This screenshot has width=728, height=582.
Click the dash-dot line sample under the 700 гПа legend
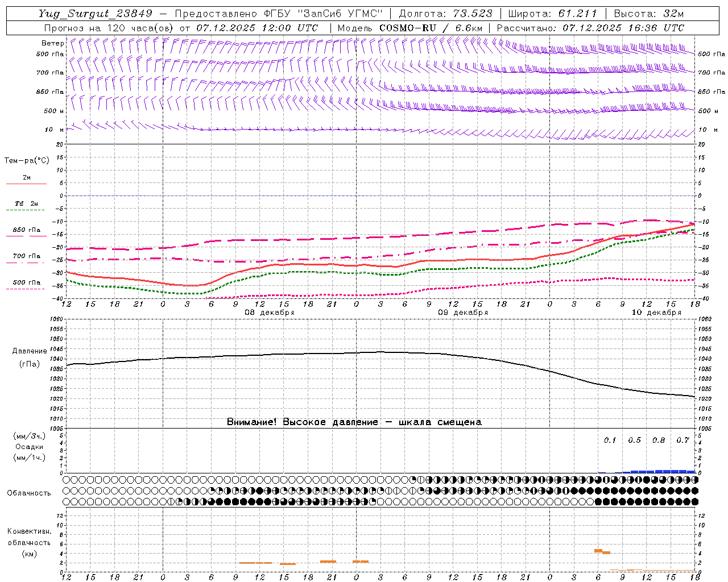tap(25, 263)
